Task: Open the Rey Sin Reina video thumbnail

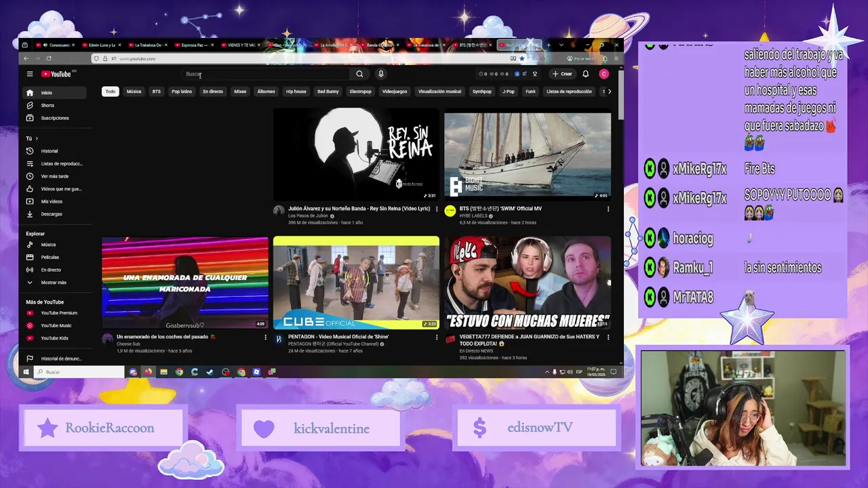Action: pyautogui.click(x=356, y=155)
